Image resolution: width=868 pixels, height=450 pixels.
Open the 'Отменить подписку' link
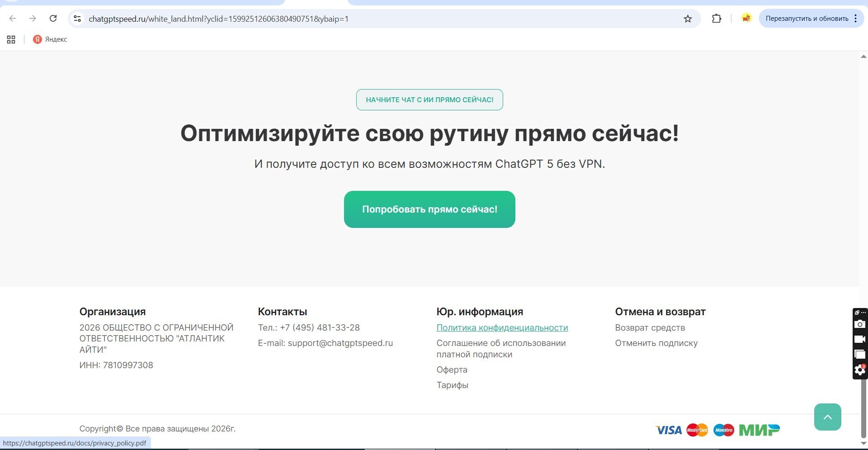656,343
